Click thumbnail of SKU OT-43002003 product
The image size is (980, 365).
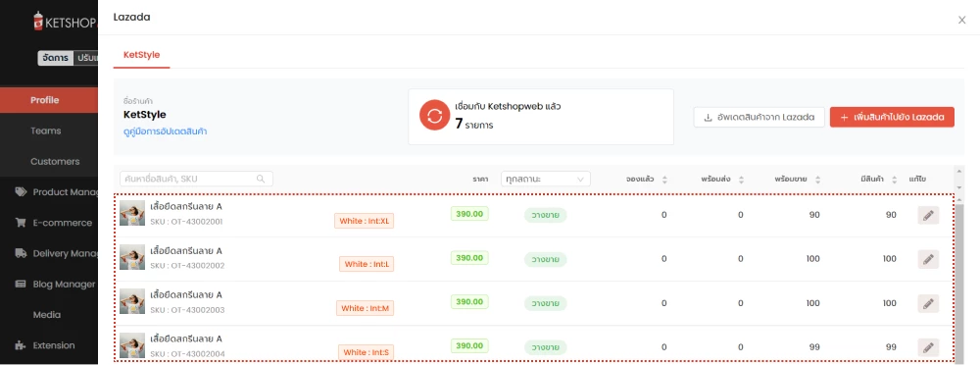tap(132, 301)
